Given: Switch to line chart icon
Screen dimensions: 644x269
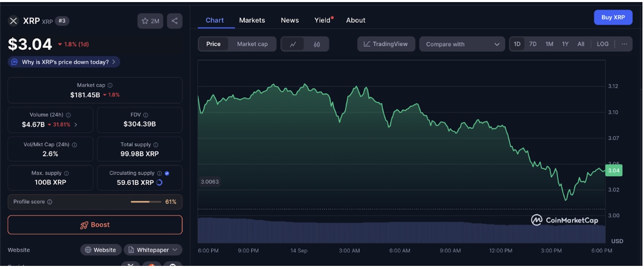Looking at the screenshot, I should click(x=293, y=44).
